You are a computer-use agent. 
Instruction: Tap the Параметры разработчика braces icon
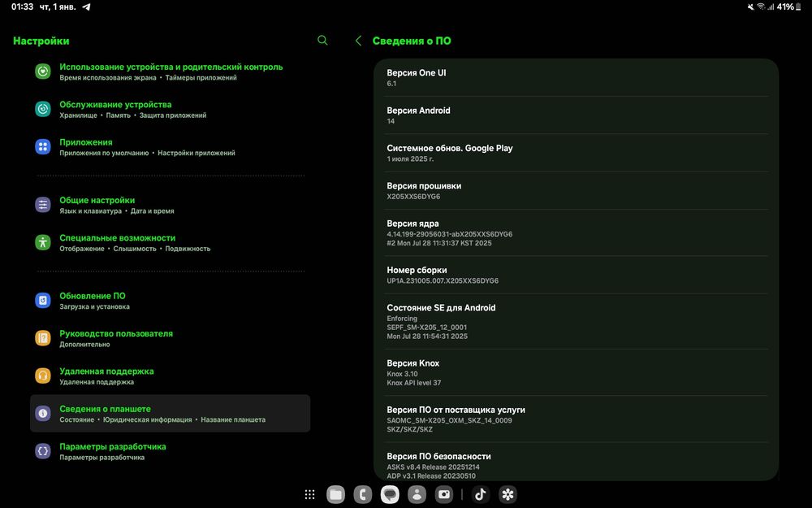pyautogui.click(x=43, y=451)
